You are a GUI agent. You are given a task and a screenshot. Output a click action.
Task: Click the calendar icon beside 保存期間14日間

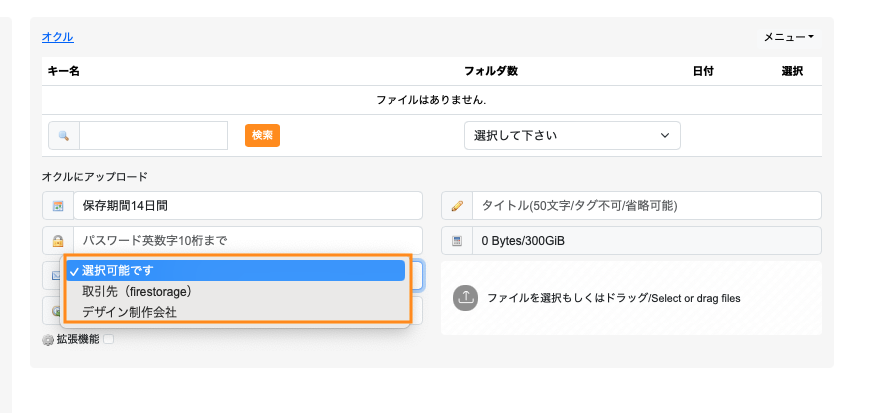click(58, 206)
